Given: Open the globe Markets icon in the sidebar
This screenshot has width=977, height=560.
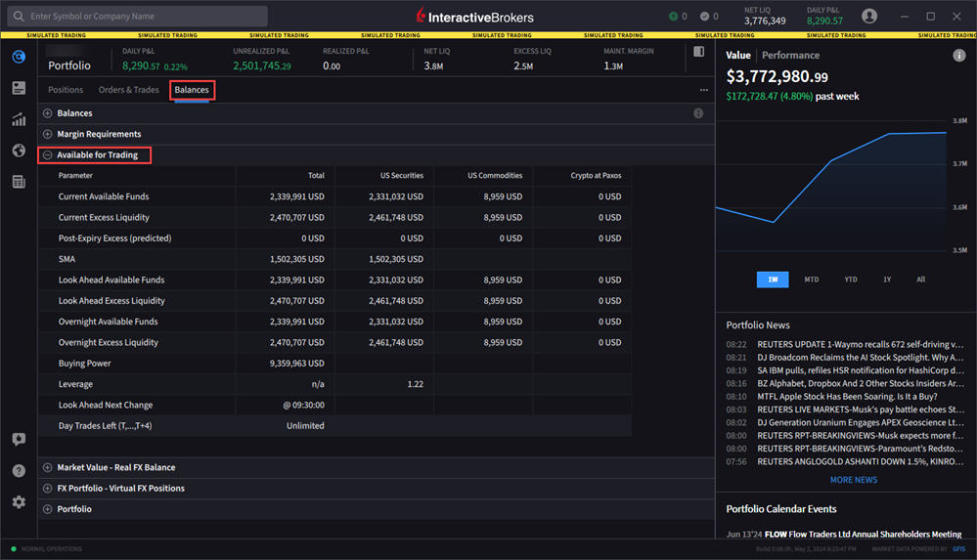Looking at the screenshot, I should [x=19, y=151].
